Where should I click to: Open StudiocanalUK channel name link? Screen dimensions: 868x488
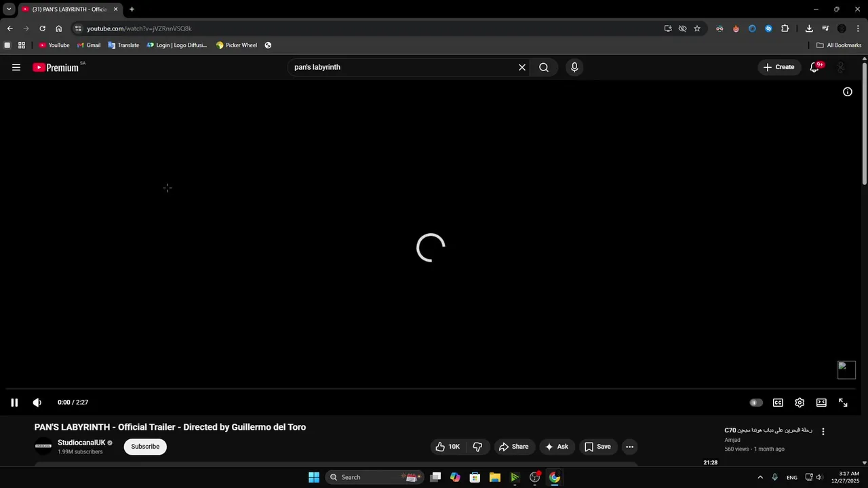pos(81,443)
